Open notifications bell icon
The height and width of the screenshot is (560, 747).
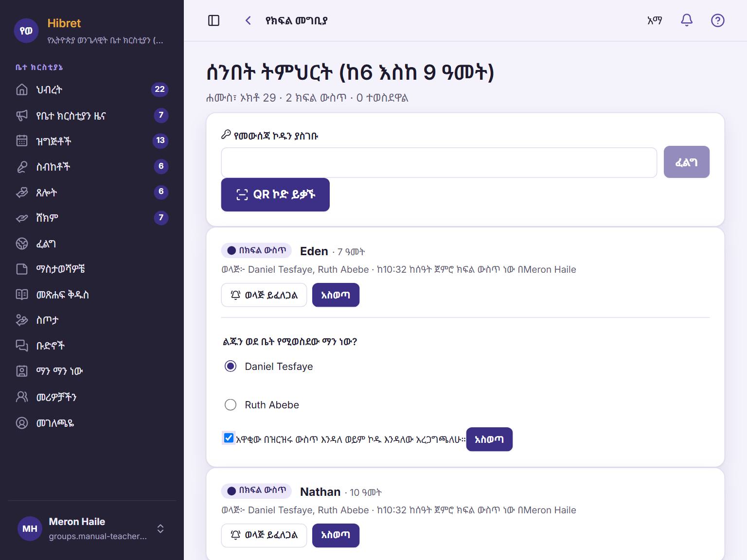point(687,20)
